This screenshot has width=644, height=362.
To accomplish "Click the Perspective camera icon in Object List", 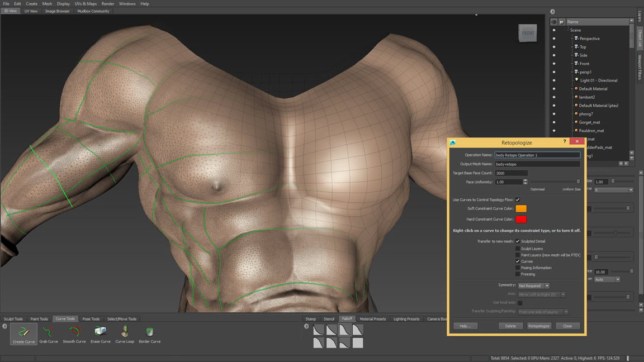I will [x=576, y=38].
